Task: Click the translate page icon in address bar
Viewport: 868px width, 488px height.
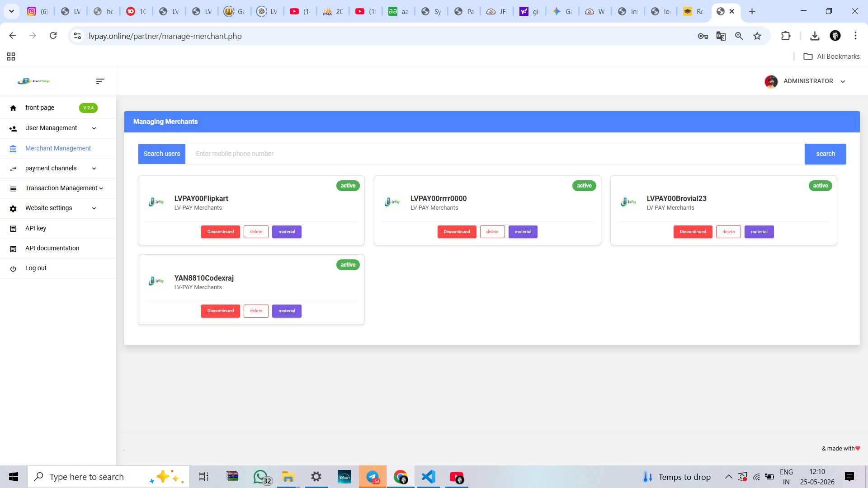Action: click(x=721, y=36)
